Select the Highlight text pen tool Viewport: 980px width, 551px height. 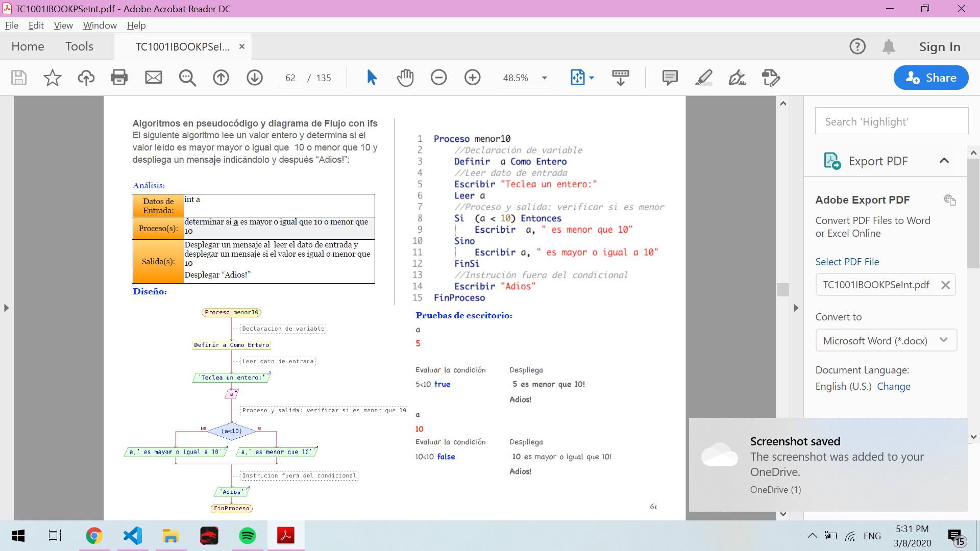(x=704, y=78)
